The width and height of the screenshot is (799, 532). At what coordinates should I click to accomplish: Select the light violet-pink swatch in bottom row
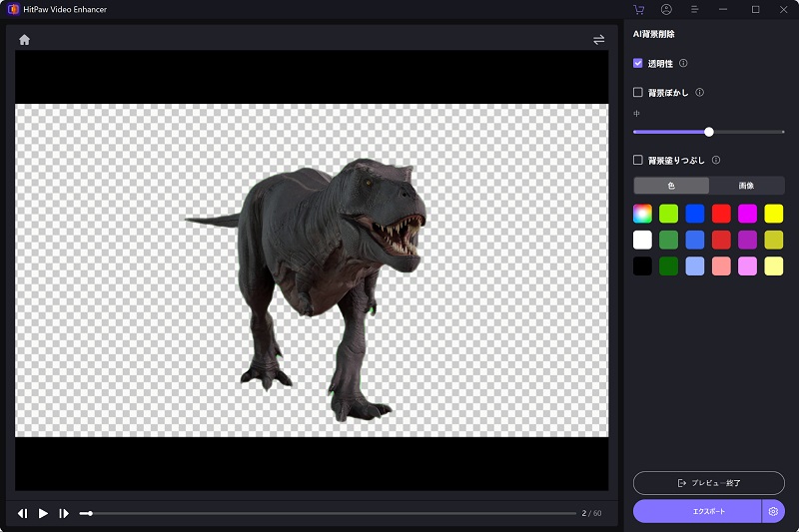point(747,266)
